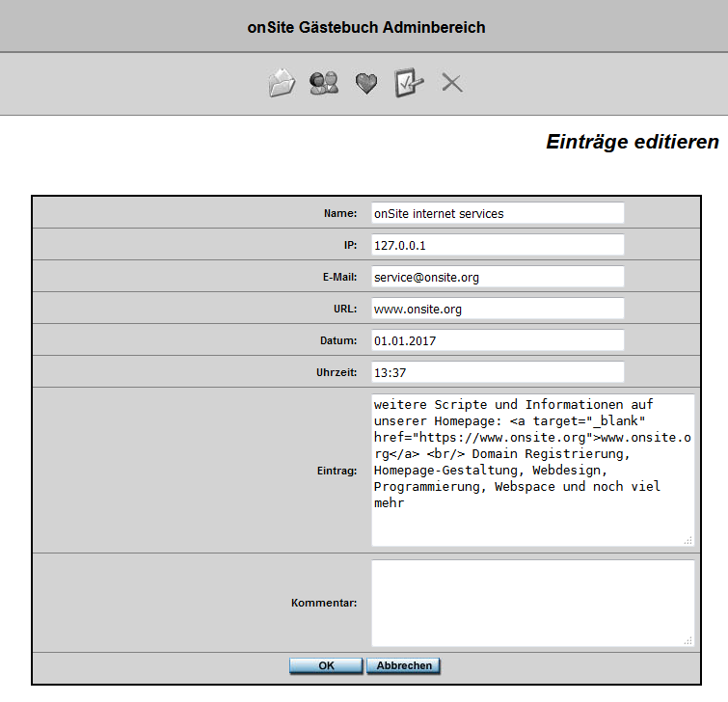This screenshot has height=702, width=728.
Task: Click inside the Eintrag text area
Action: (x=533, y=471)
